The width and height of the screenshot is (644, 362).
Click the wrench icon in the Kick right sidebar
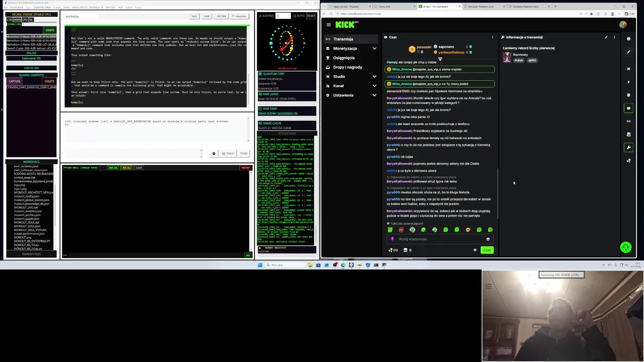coord(628,147)
